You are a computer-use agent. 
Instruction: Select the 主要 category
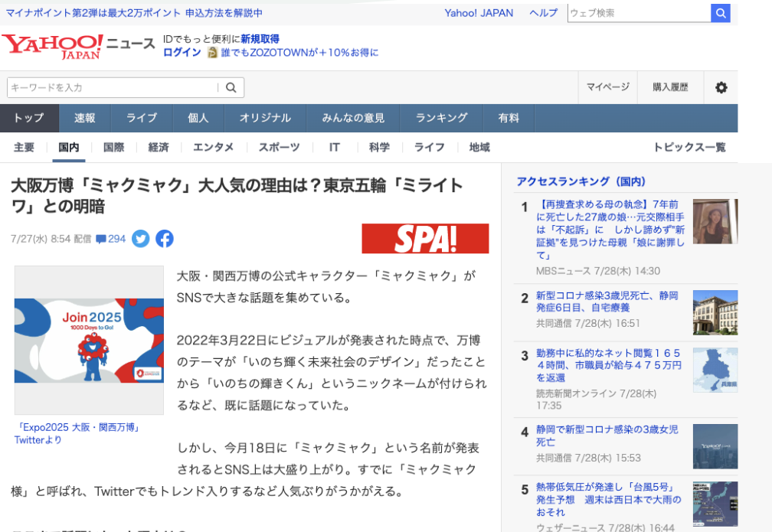click(x=24, y=147)
